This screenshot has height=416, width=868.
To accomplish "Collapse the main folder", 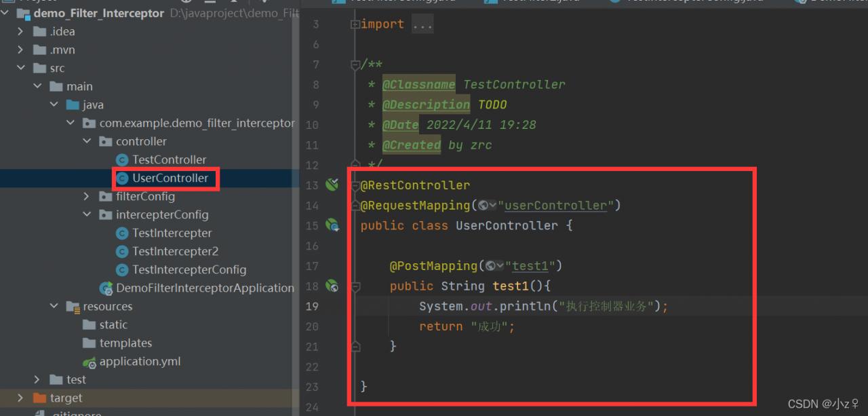I will [x=37, y=87].
